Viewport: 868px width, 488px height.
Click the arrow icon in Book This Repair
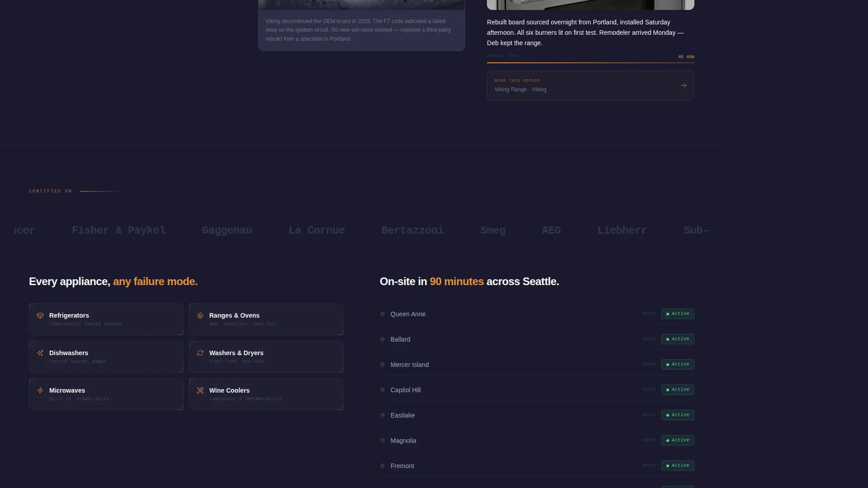click(684, 85)
